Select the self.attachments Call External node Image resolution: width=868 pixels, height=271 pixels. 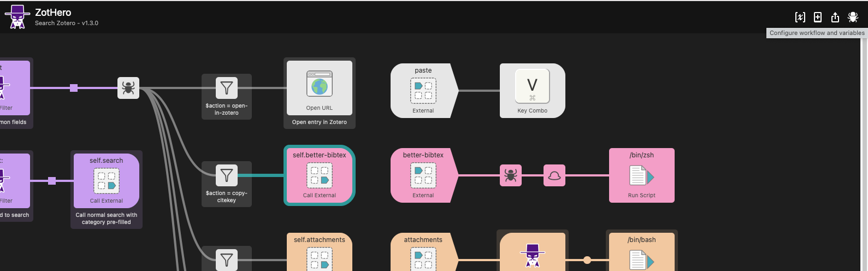tap(320, 252)
